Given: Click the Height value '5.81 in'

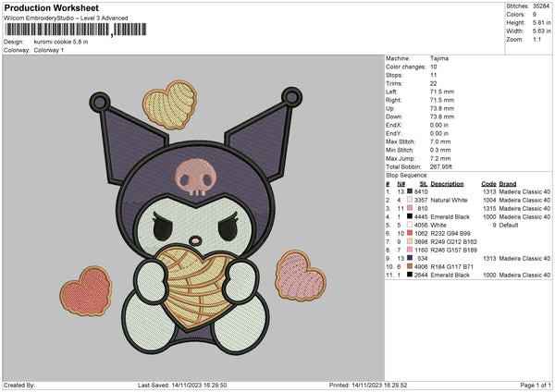Looking at the screenshot, I should (541, 22).
